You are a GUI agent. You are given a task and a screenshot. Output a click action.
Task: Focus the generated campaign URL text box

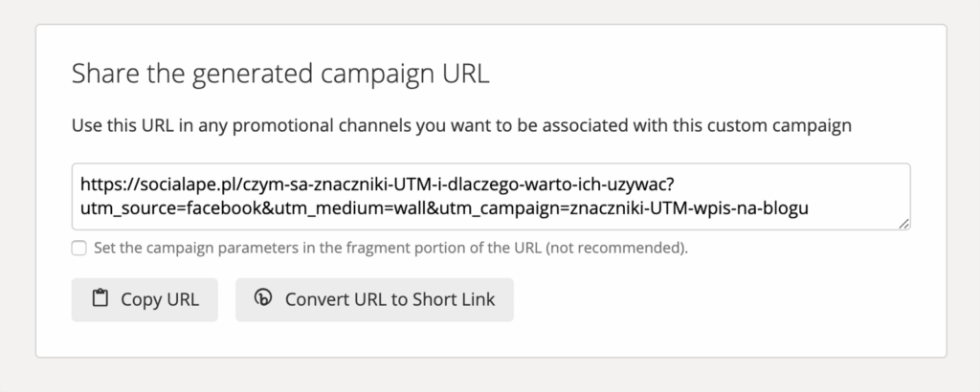(490, 196)
